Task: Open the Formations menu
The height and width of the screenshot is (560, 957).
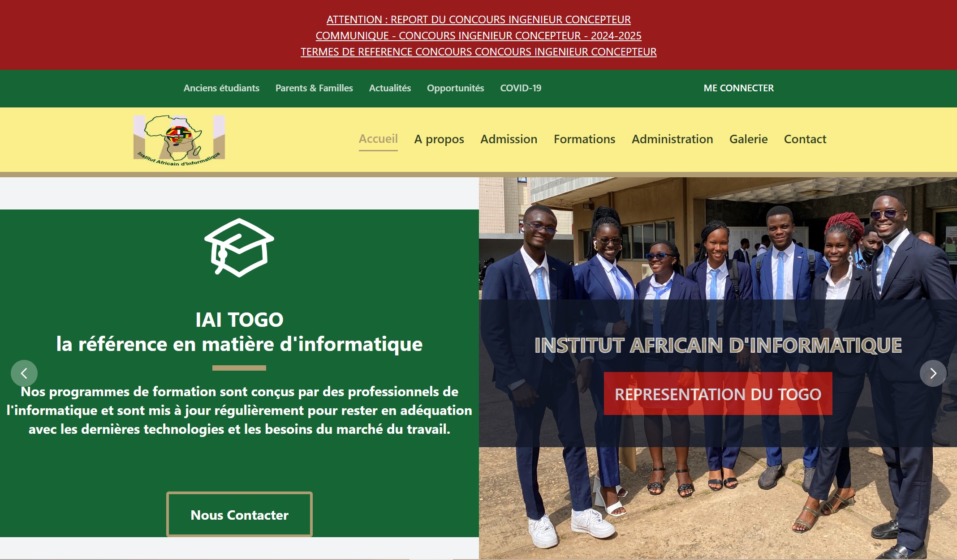Action: 585,139
